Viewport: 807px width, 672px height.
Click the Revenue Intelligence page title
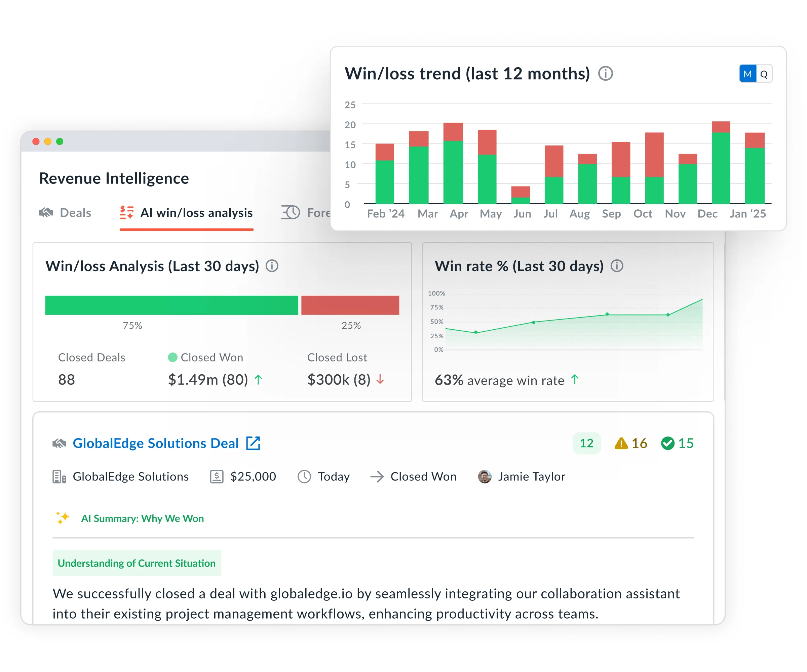pyautogui.click(x=114, y=178)
